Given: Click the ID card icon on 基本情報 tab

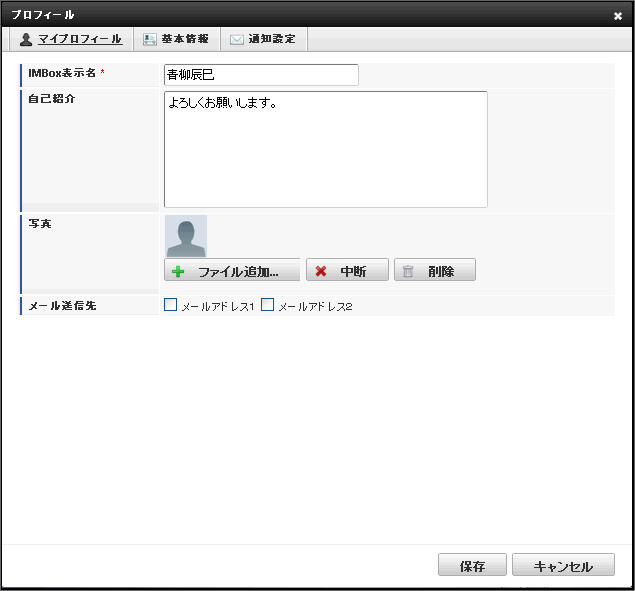Looking at the screenshot, I should pyautogui.click(x=150, y=39).
